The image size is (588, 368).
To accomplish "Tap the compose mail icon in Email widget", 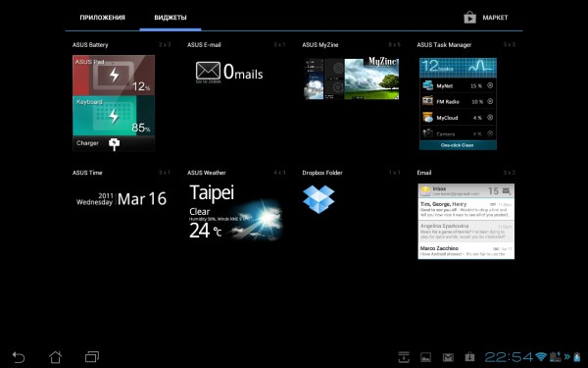I will pyautogui.click(x=507, y=191).
